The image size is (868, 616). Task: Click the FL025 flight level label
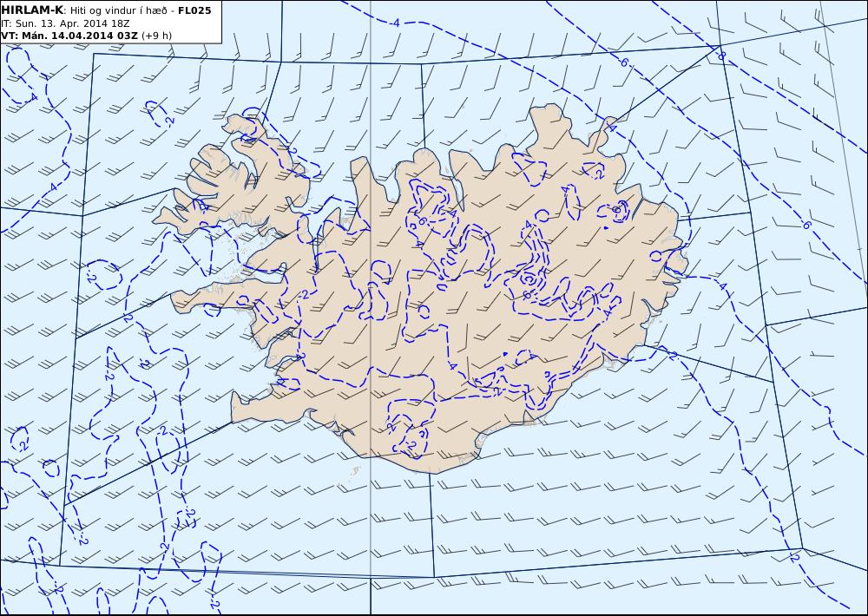coord(194,10)
